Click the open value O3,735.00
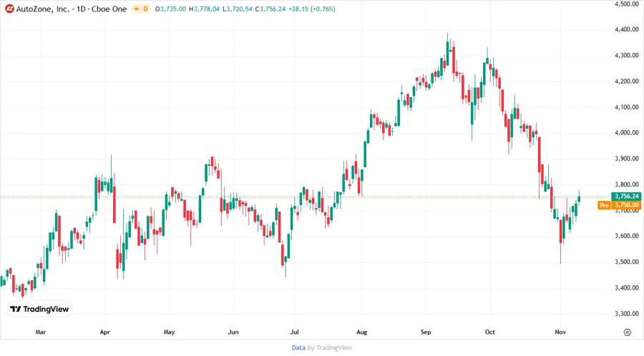The height and width of the screenshot is (356, 644). click(170, 9)
